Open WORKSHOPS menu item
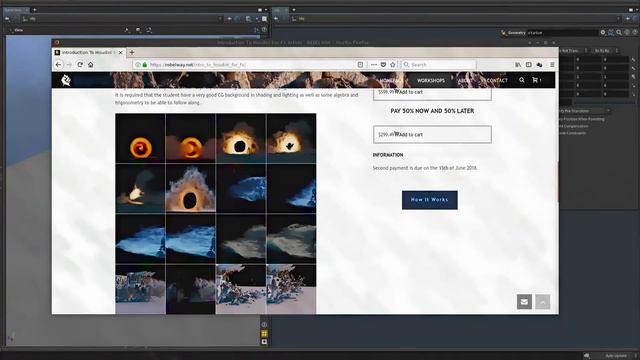 431,80
